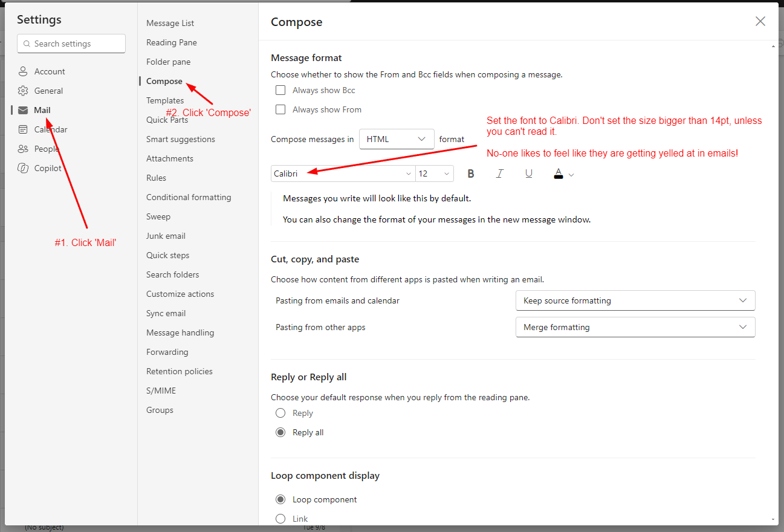Toggle italic for default message font

(500, 174)
